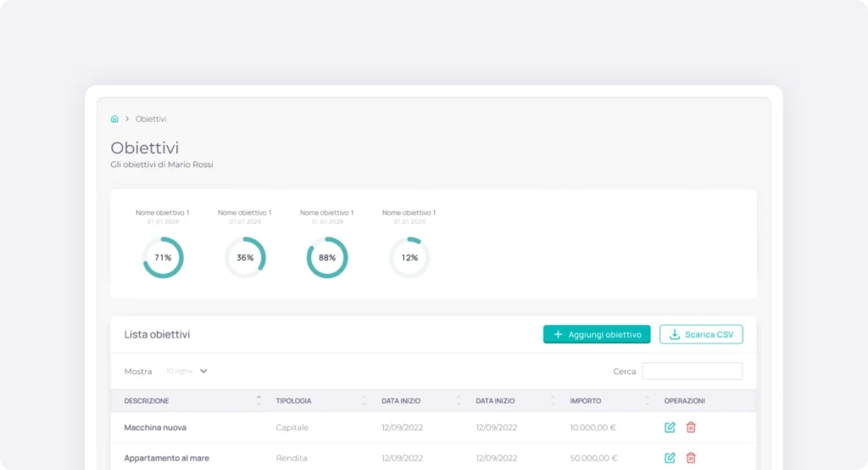868x470 pixels.
Task: Delete the Macchina nuova objective
Action: click(691, 428)
